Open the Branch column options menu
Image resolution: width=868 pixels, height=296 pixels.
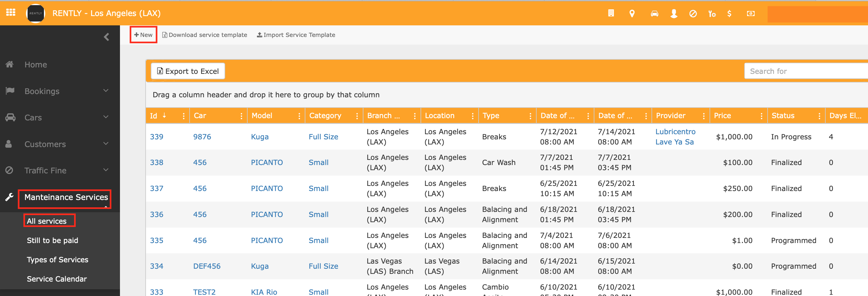pos(415,116)
